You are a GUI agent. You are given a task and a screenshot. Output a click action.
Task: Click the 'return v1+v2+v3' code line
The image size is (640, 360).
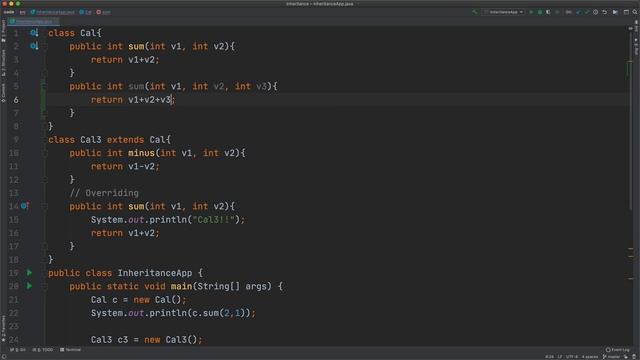[x=133, y=100]
